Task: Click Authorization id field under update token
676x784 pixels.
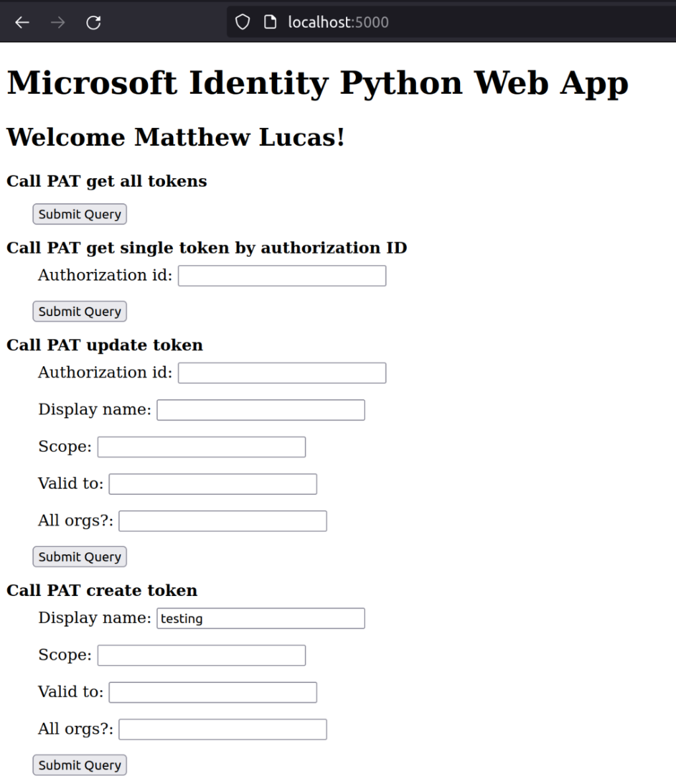Action: click(x=282, y=373)
